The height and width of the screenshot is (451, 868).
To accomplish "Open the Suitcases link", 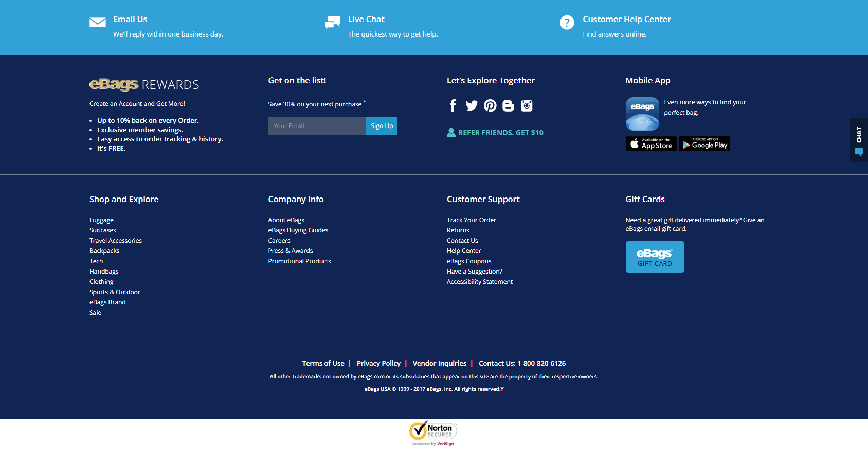I will (103, 230).
